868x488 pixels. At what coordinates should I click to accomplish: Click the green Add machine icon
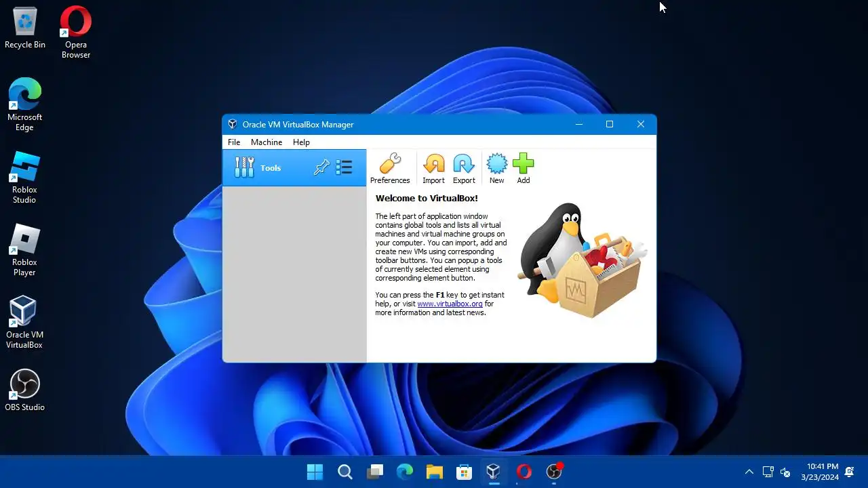(x=524, y=168)
